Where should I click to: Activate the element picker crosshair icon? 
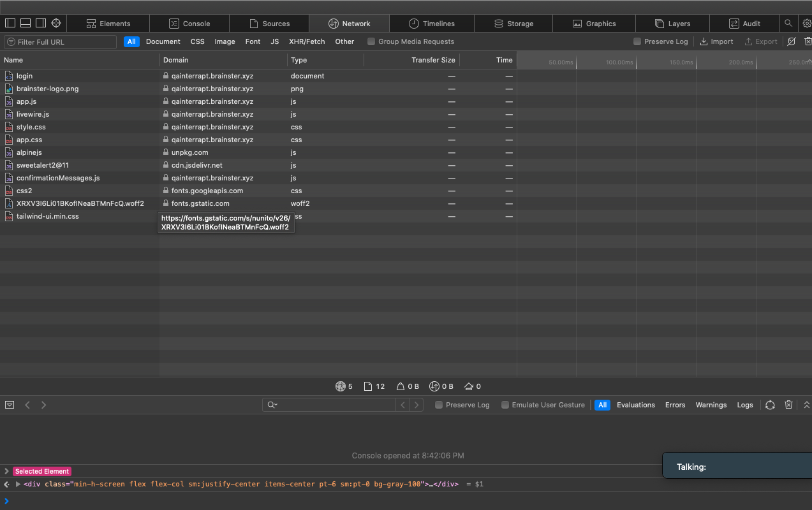[x=56, y=24]
